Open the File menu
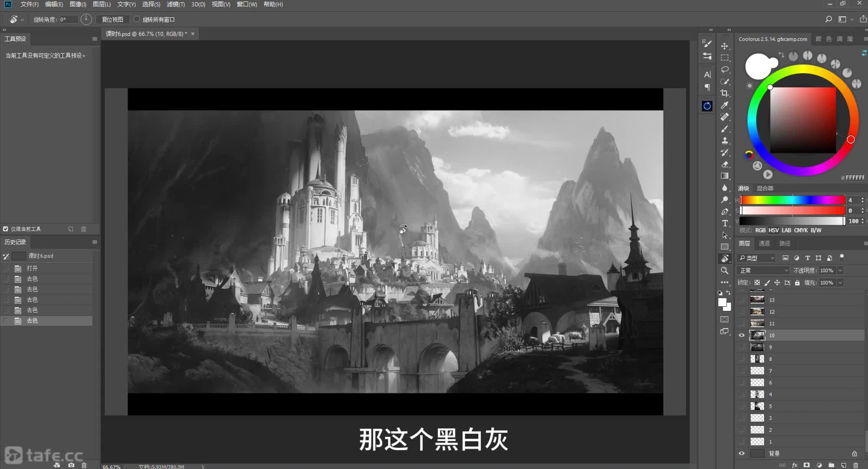868x469 pixels. (x=30, y=4)
